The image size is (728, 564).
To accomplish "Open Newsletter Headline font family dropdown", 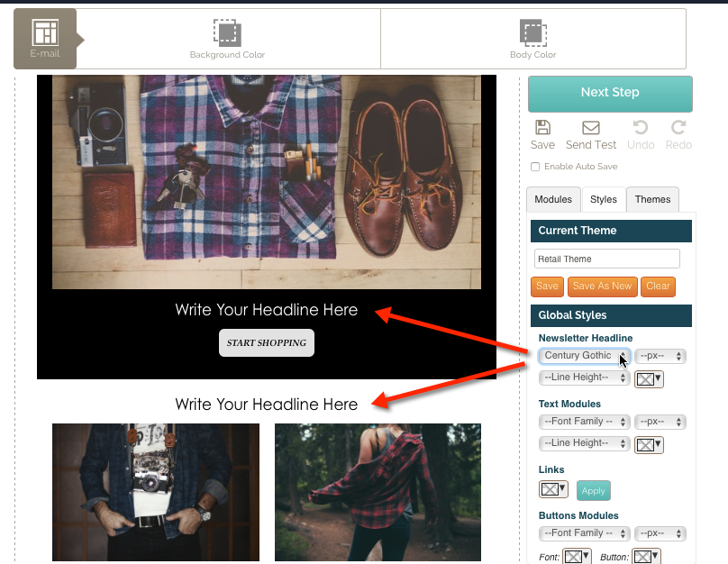I will pos(584,356).
